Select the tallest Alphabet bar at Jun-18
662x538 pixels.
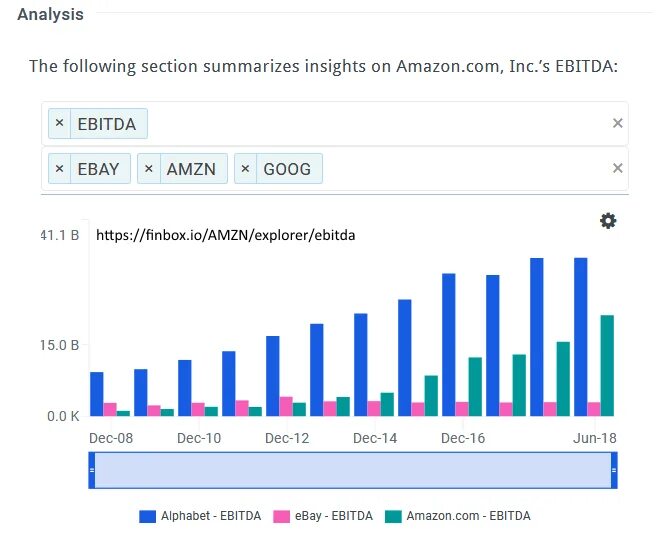(x=580, y=336)
